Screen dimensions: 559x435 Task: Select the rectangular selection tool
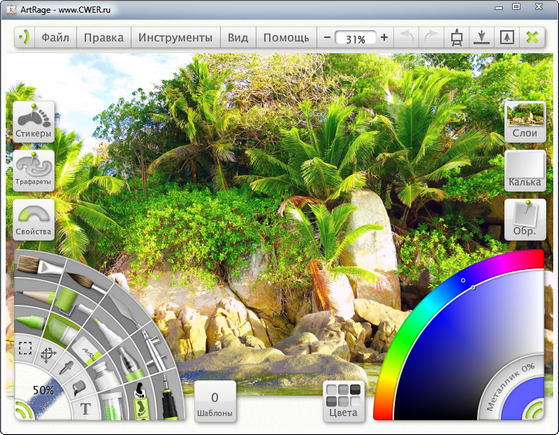pos(25,348)
